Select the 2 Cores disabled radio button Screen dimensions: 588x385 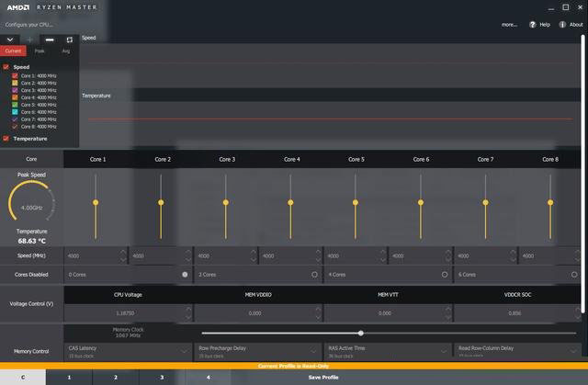point(315,274)
